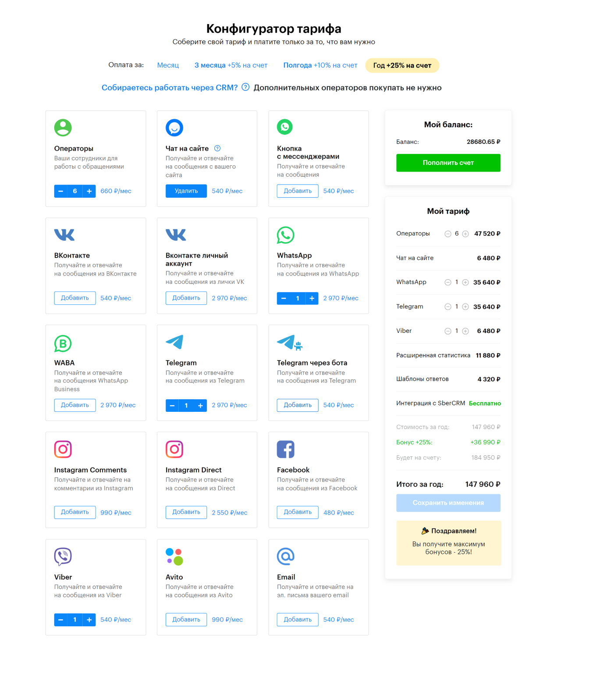596x700 pixels.
Task: Increase WhatsApp count in Мой тариф
Action: 465,282
